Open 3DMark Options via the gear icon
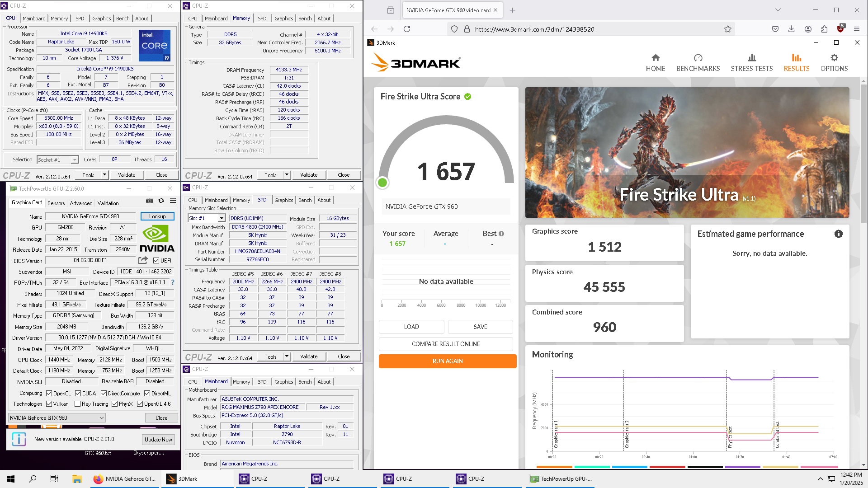The height and width of the screenshot is (488, 868). coord(834,58)
